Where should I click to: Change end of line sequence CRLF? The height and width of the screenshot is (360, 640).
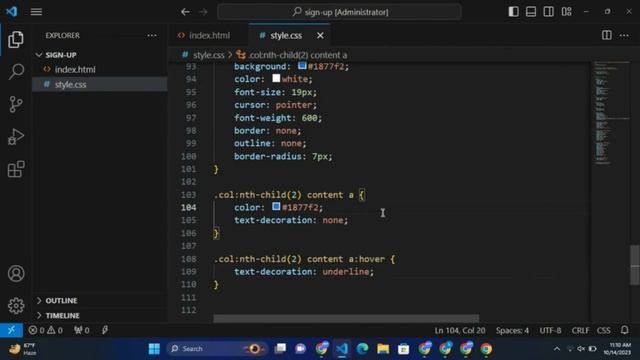(x=580, y=330)
